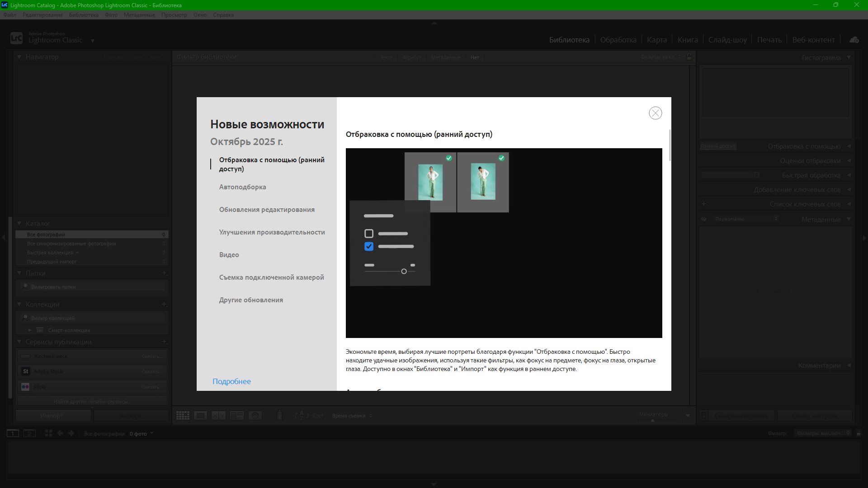Toggle filter switch at filmstrip right end

[x=859, y=433]
